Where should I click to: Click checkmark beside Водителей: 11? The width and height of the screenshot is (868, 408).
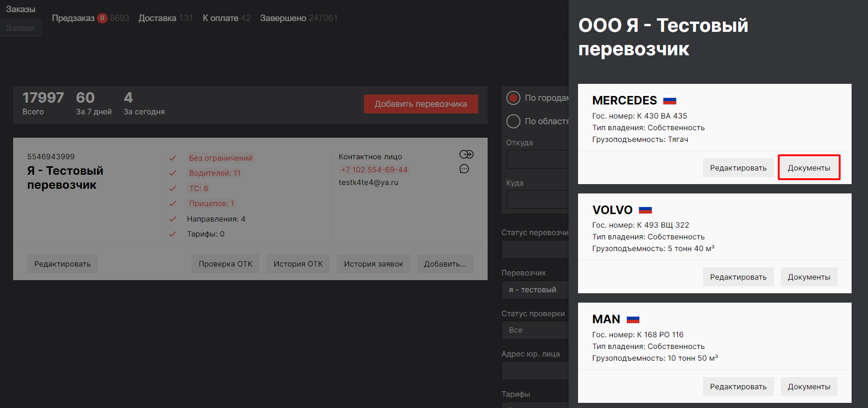tap(173, 173)
